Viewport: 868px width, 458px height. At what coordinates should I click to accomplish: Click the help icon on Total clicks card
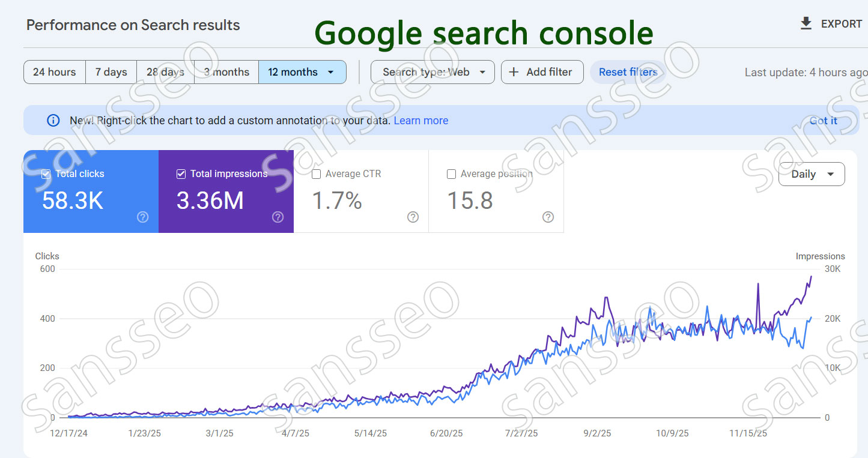point(143,217)
